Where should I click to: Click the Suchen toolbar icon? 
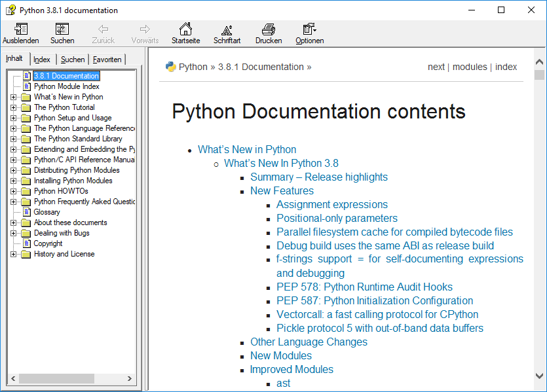click(62, 29)
